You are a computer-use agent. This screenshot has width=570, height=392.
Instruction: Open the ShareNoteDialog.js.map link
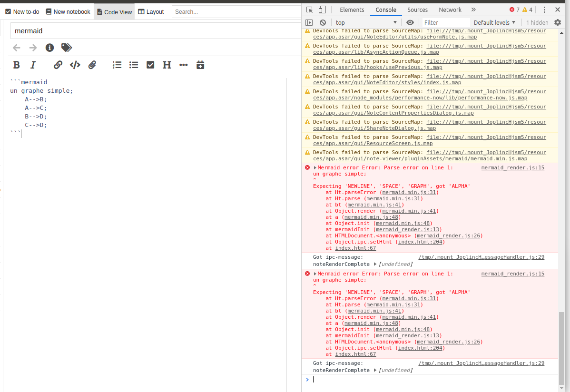tap(429, 125)
